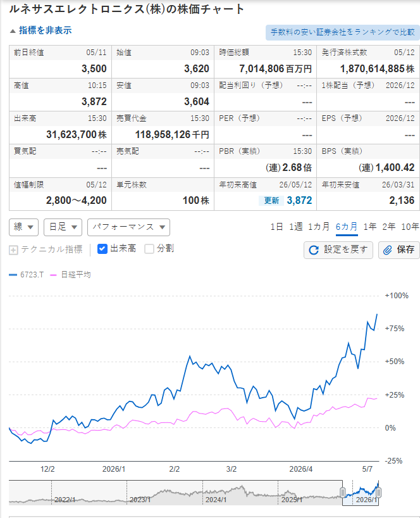
Task: Click the BPS value (連)1,400.42
Action: pos(386,167)
